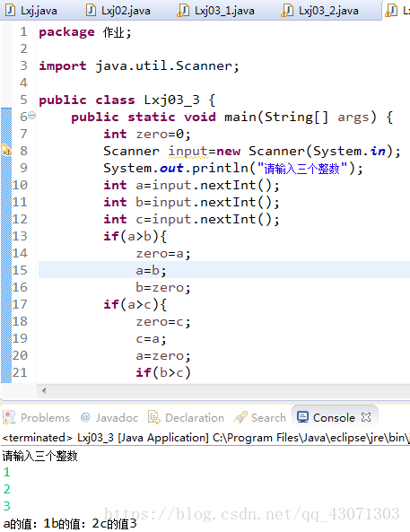Click console input value '2'
The height and width of the screenshot is (532, 410).
(x=7, y=489)
